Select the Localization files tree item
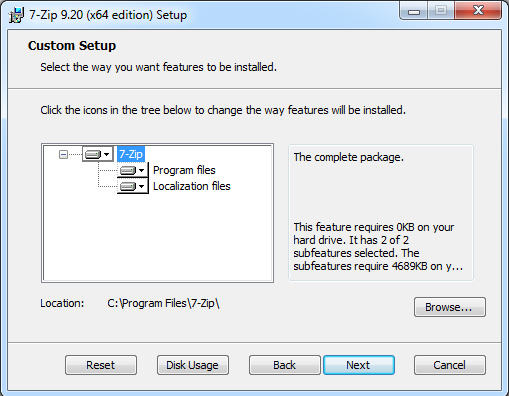 (x=192, y=186)
